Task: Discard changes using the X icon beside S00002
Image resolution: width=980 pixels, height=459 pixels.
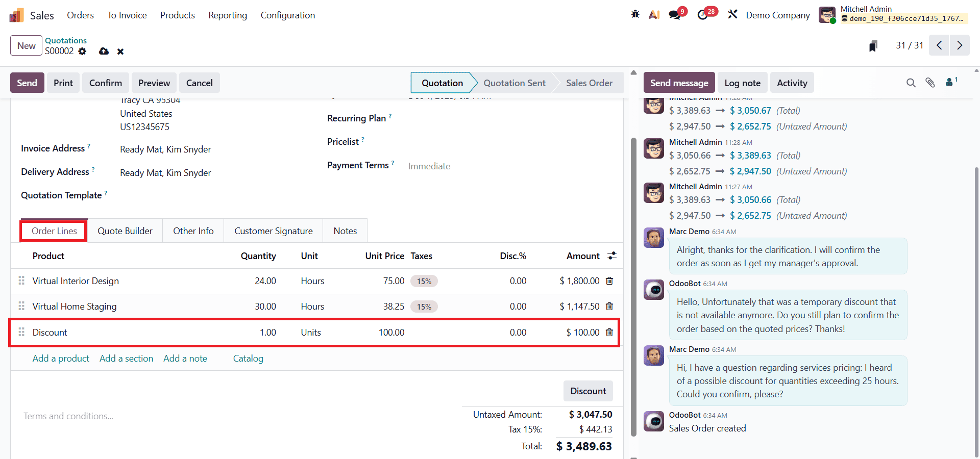Action: click(x=120, y=52)
